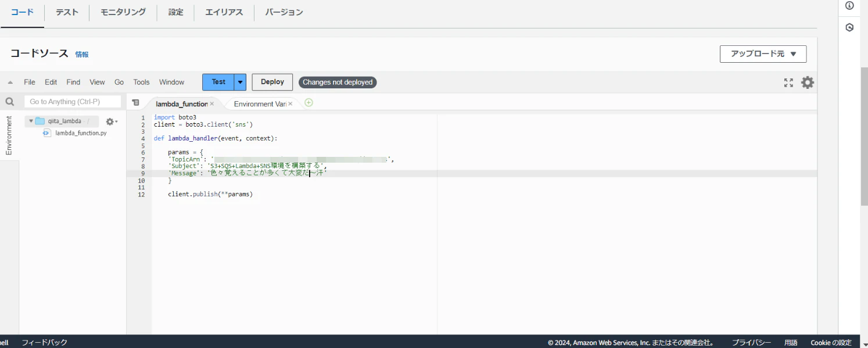
Task: Close the lambda_function tab
Action: pyautogui.click(x=212, y=103)
